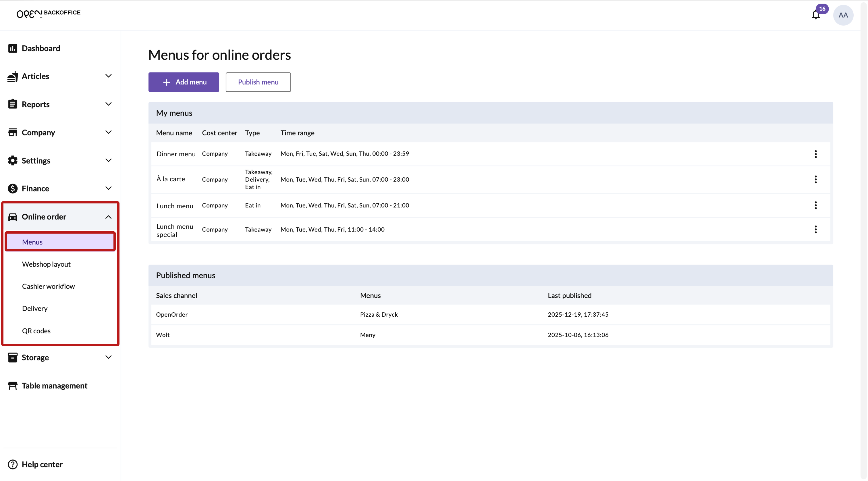Open three-dot menu for Lunch menu special
Image resolution: width=868 pixels, height=481 pixels.
(815, 230)
